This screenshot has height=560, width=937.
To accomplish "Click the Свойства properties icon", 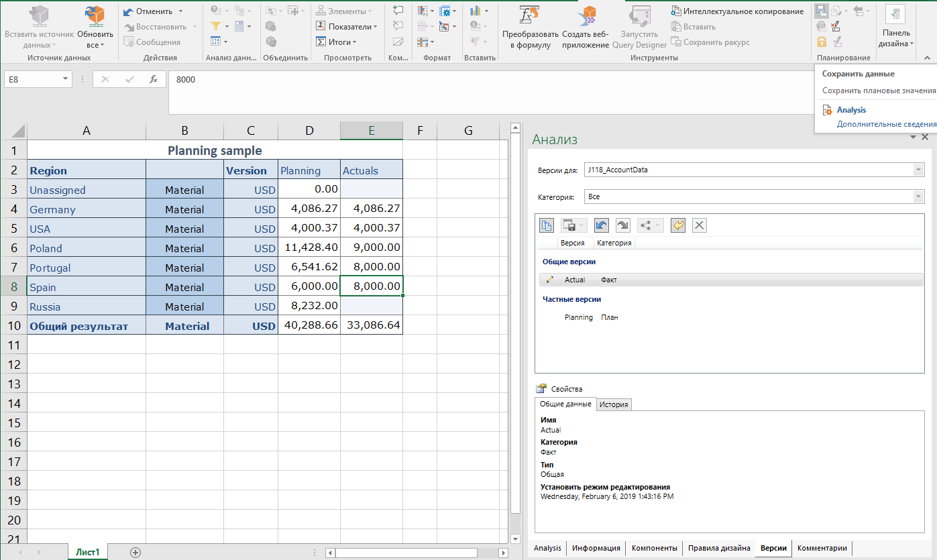I will pos(541,388).
